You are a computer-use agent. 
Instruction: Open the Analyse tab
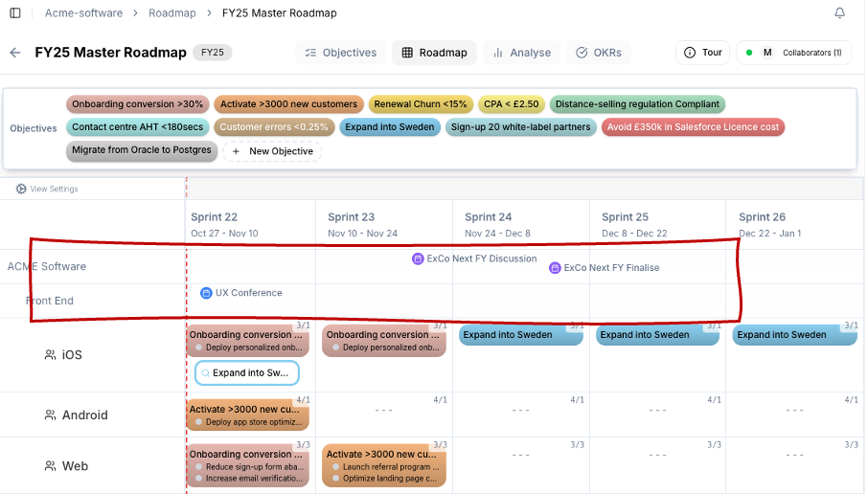[521, 53]
